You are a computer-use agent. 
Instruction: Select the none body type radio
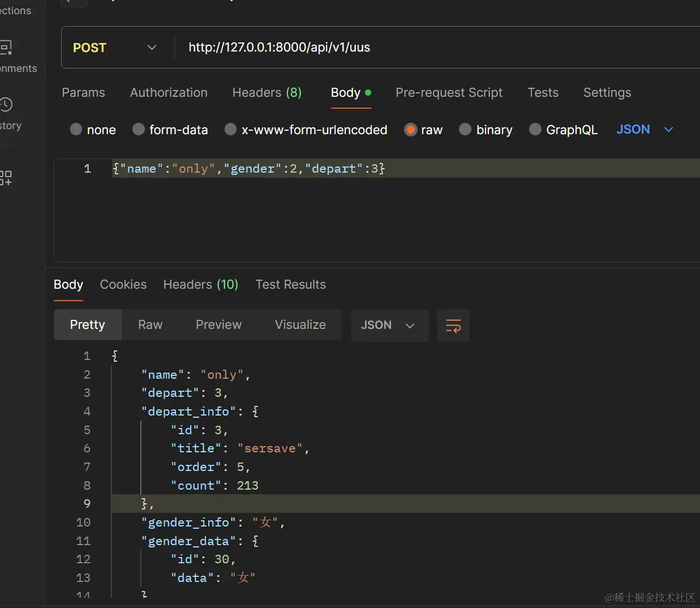[76, 130]
